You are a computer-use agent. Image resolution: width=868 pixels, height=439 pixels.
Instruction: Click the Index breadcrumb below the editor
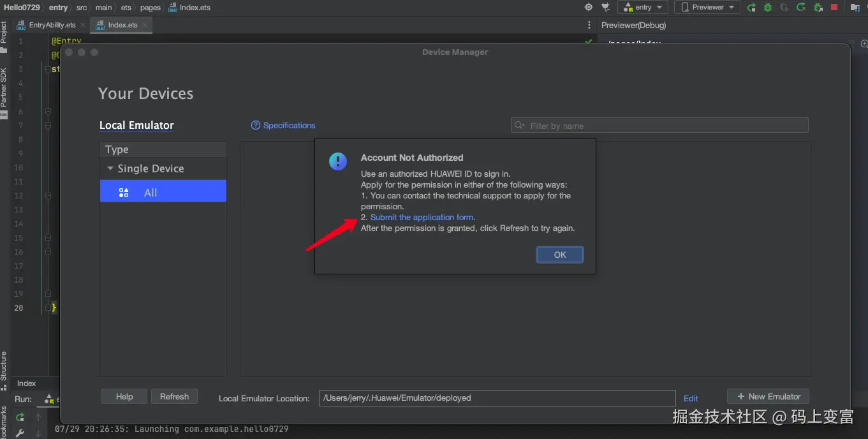[26, 383]
